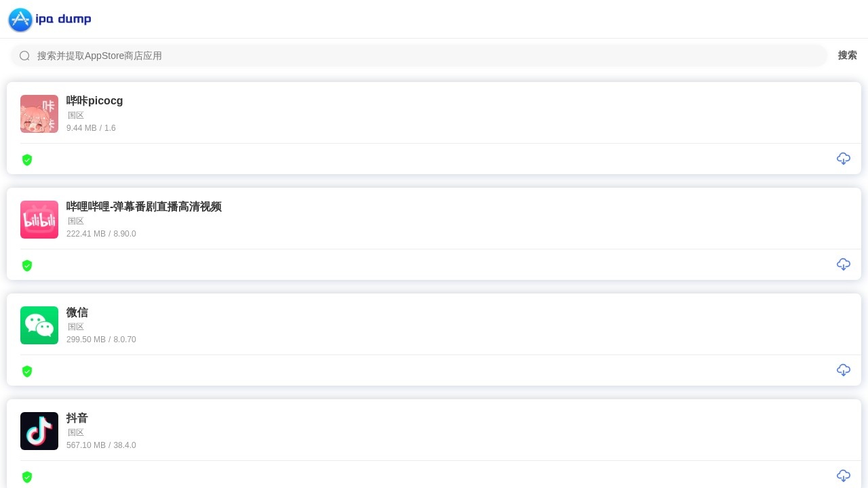Click 哔哩哔哩 green shield badge
The height and width of the screenshot is (488, 868).
27,266
